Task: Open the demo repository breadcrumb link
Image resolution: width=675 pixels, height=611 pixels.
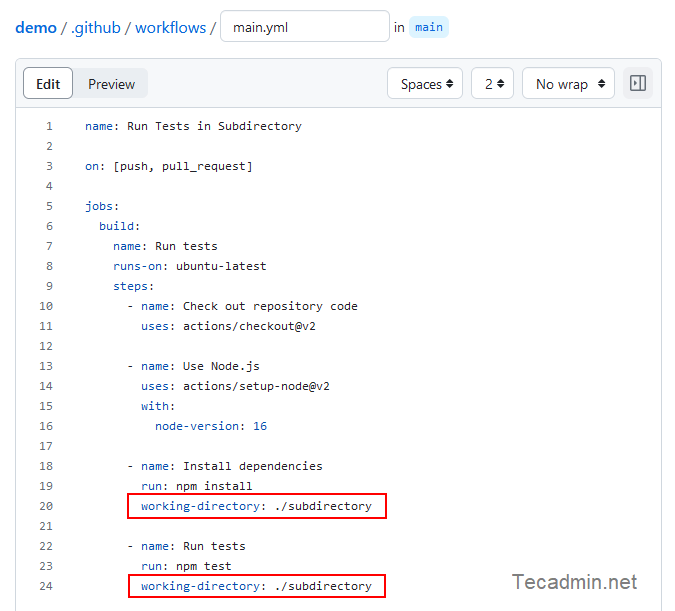Action: click(36, 28)
